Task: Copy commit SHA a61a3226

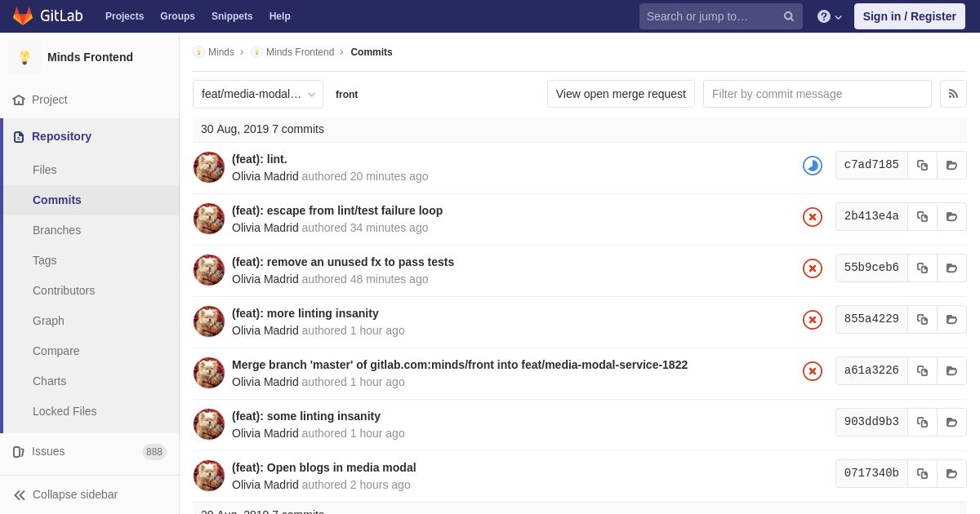Action: coord(922,370)
